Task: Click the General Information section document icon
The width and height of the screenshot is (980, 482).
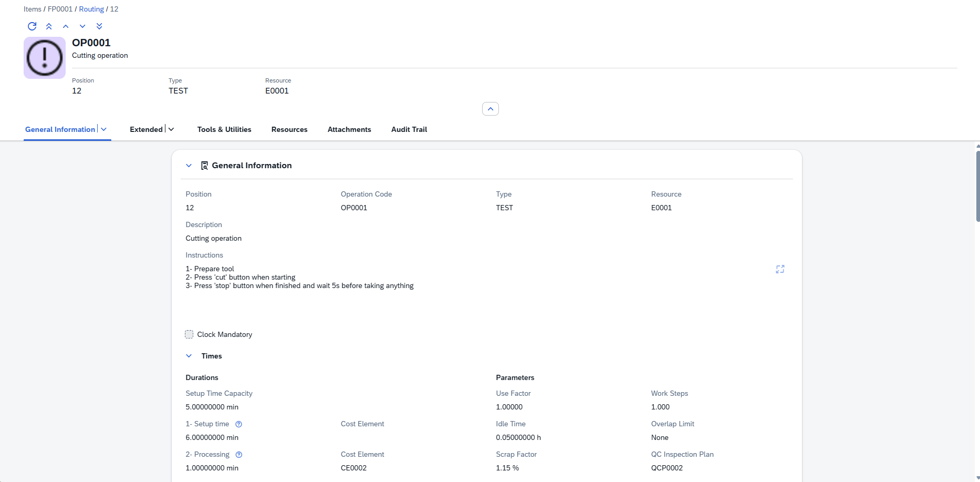Action: click(205, 166)
